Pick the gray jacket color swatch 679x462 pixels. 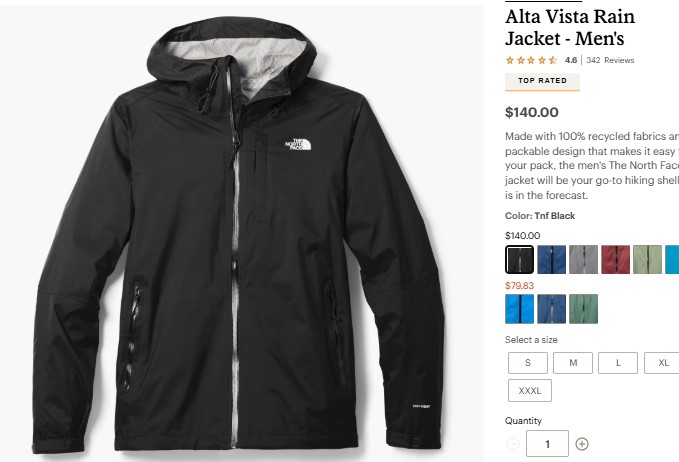(583, 259)
